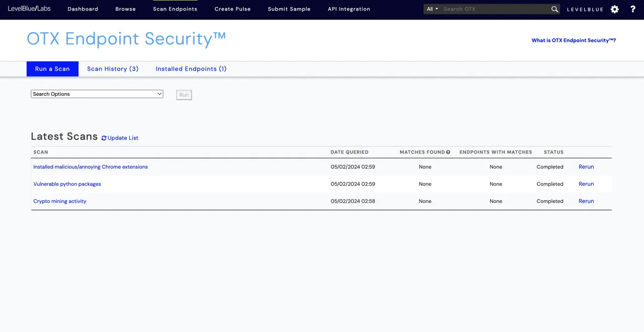The width and height of the screenshot is (644, 332).
Task: Open API Integration menu item
Action: (x=349, y=9)
